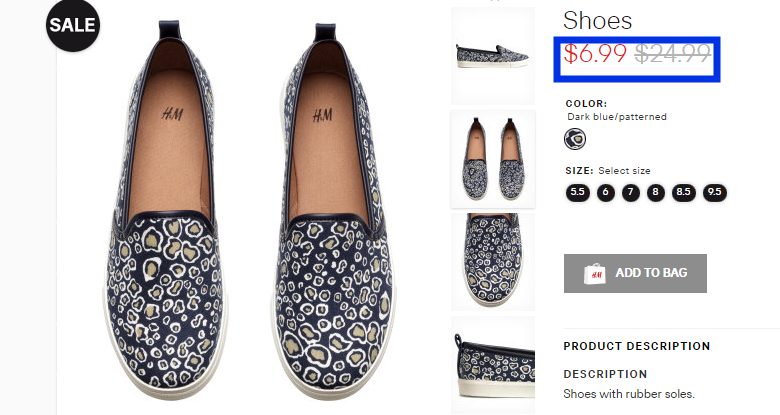Select size 5.5
This screenshot has width=780, height=415.
pyautogui.click(x=578, y=193)
